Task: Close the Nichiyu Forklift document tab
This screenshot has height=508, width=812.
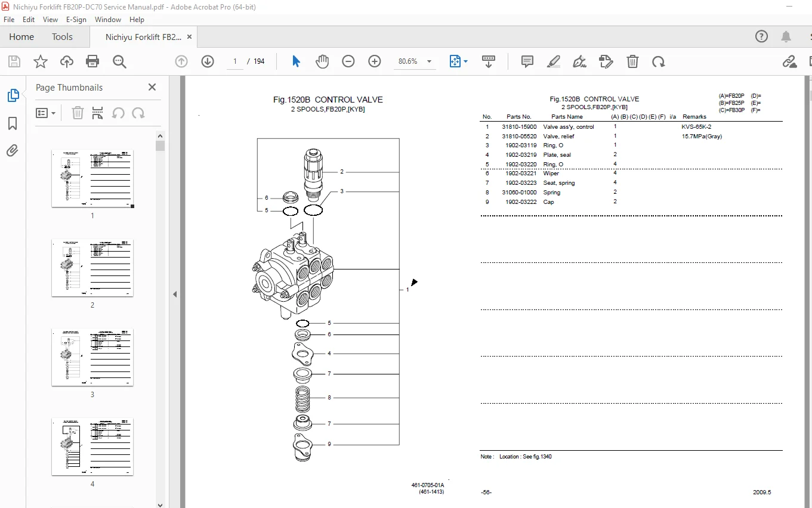Action: [190, 37]
